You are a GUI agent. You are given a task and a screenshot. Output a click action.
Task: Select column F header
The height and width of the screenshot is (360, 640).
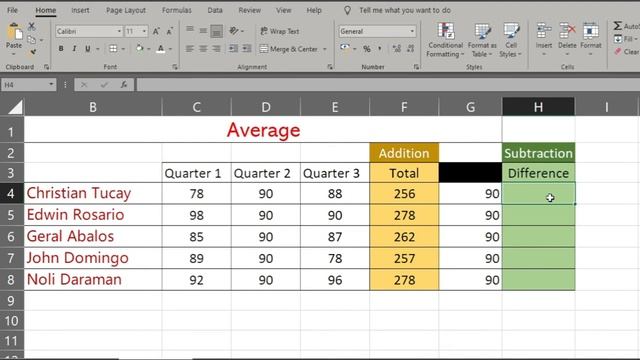click(x=404, y=107)
